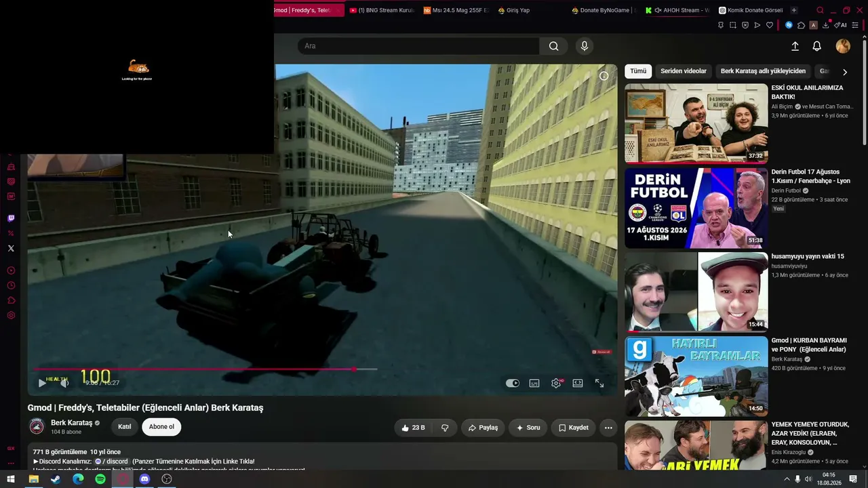868x488 pixels.
Task: Click the 'Soru' ask button
Action: pyautogui.click(x=528, y=428)
